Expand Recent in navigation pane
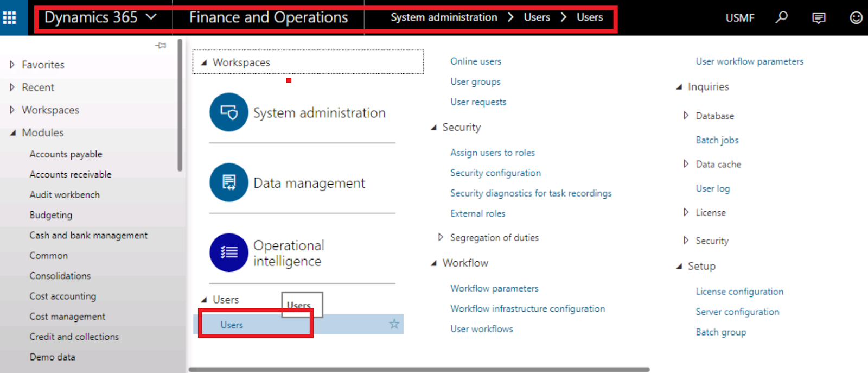868x373 pixels. click(12, 87)
